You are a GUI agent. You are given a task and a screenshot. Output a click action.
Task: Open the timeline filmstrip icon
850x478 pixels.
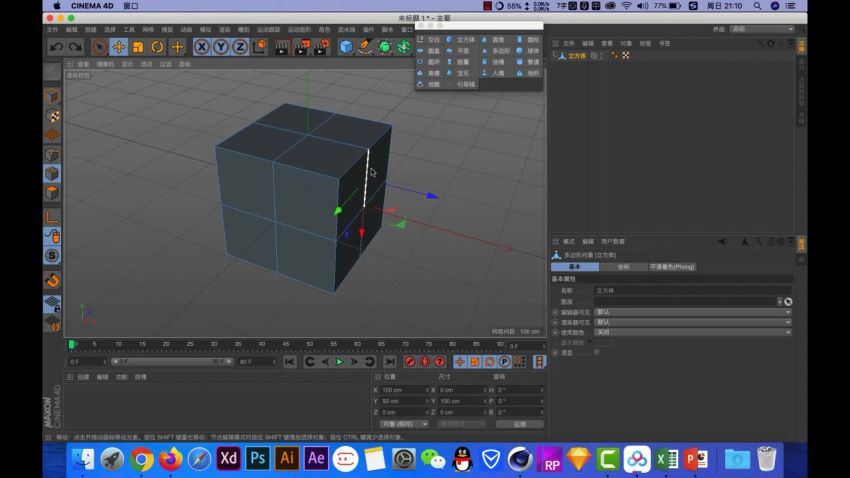coord(539,361)
